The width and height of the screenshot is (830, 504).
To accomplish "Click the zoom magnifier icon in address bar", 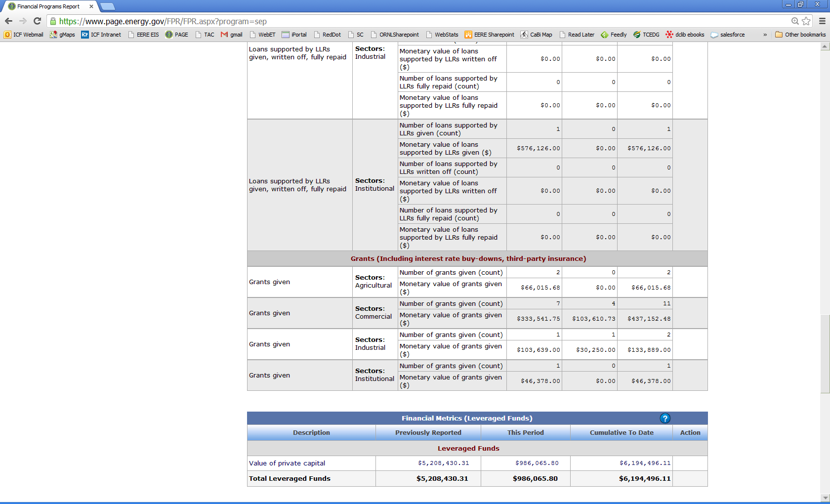I will [x=795, y=21].
